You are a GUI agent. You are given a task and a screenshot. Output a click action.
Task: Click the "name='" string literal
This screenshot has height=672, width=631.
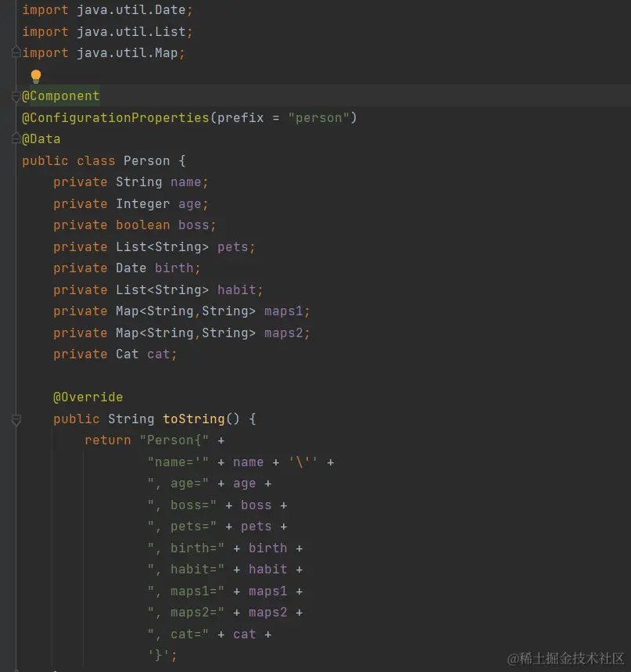pyautogui.click(x=177, y=462)
